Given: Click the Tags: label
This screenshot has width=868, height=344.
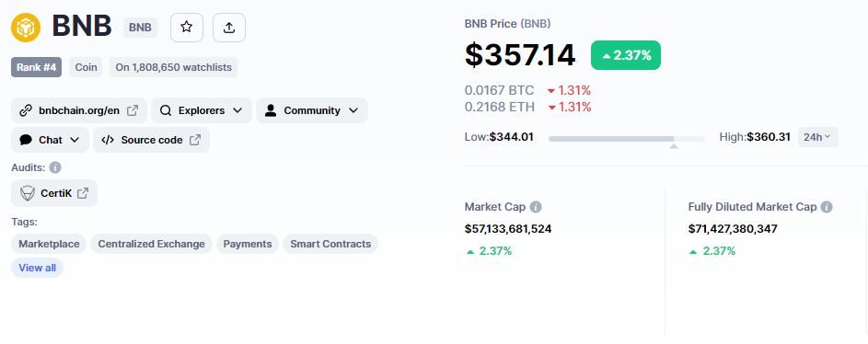Looking at the screenshot, I should coord(24,222).
